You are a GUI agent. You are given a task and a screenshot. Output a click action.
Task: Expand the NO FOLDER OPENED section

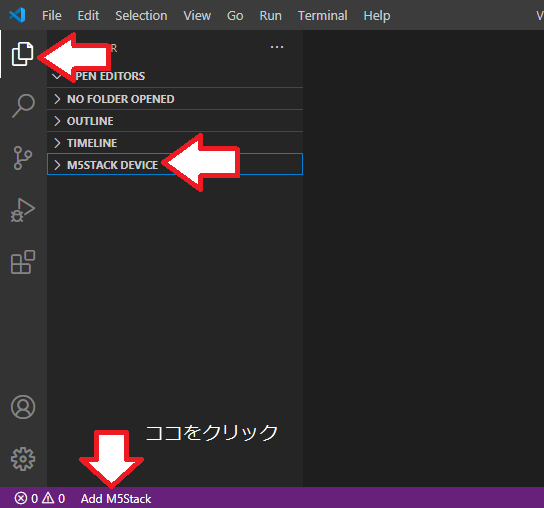175,99
